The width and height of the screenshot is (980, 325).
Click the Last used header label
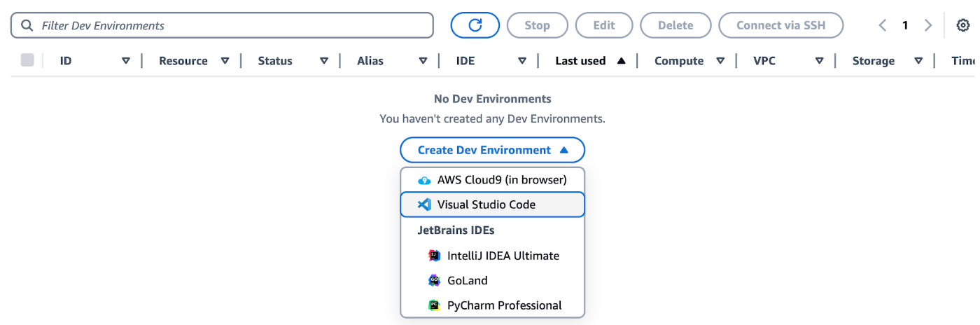point(580,61)
